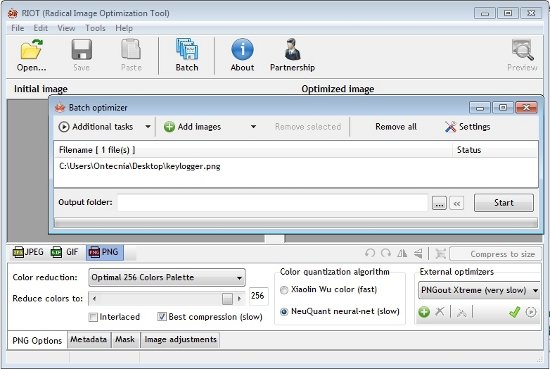The height and width of the screenshot is (369, 550).
Task: Click the Preview magnifier icon
Action: pos(523,50)
